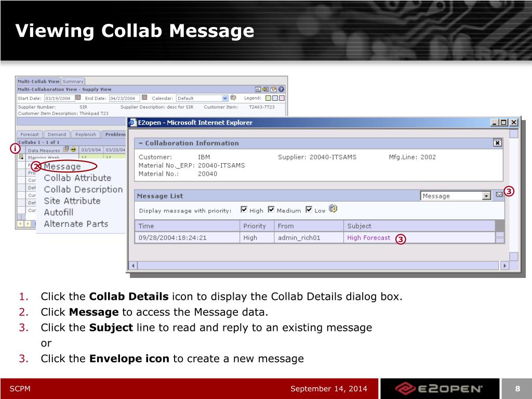The image size is (532, 399).
Task: Click the 03/19/04 date column header
Action: (91, 150)
